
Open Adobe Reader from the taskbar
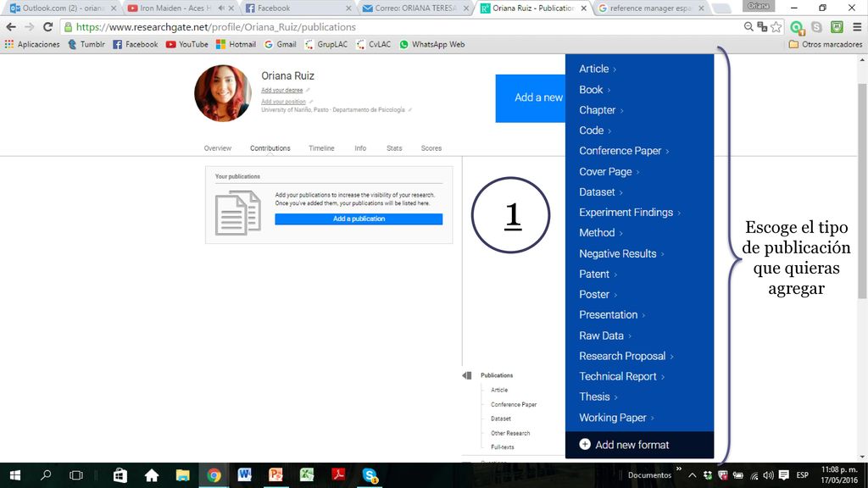pos(338,474)
